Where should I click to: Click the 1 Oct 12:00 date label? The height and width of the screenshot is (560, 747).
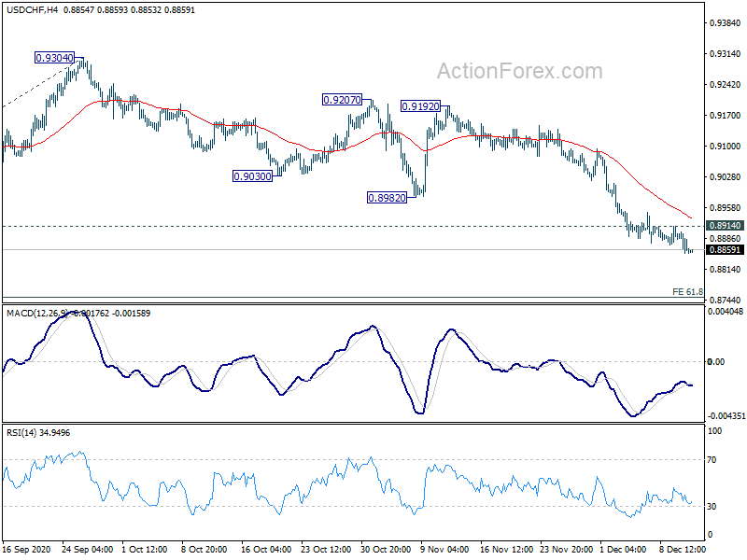tap(145, 549)
